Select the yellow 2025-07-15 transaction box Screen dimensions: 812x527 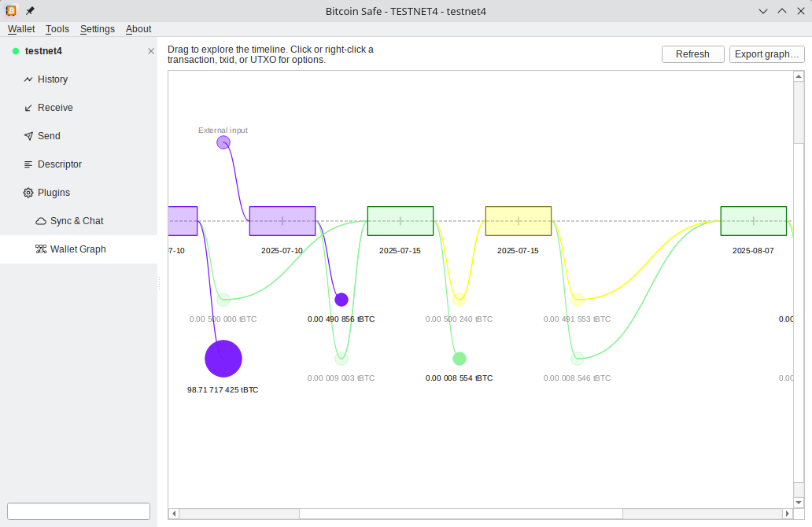tap(519, 221)
